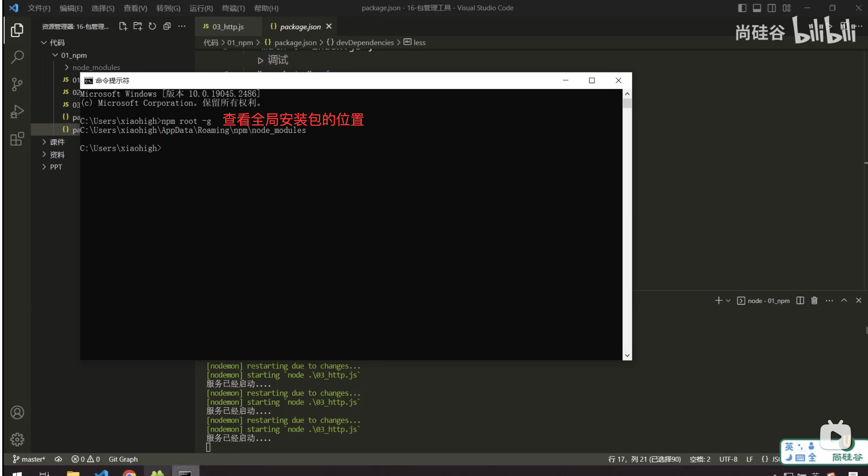Click New File icon in explorer header
The width and height of the screenshot is (868, 476).
(x=123, y=26)
